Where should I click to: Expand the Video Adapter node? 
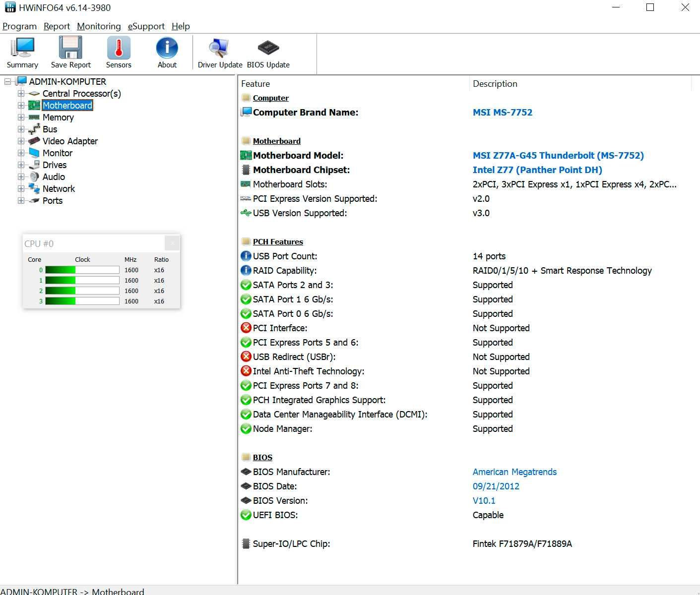coord(21,141)
